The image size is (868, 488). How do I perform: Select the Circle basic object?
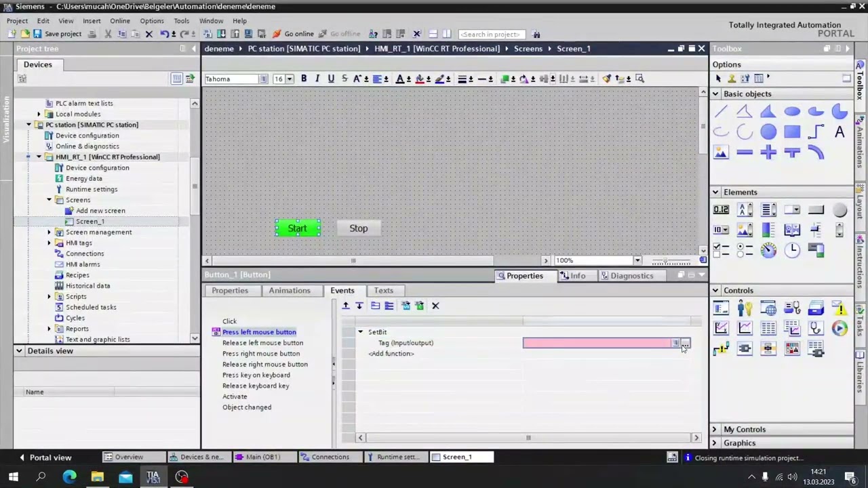pos(768,132)
